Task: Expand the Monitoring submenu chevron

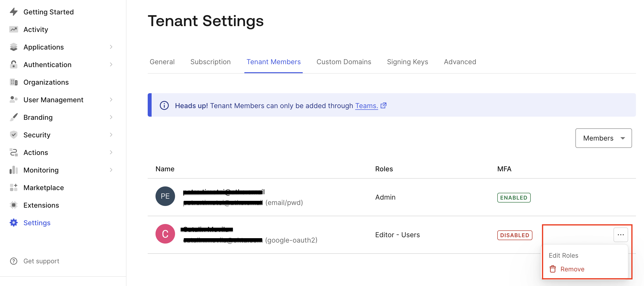Action: (111, 170)
